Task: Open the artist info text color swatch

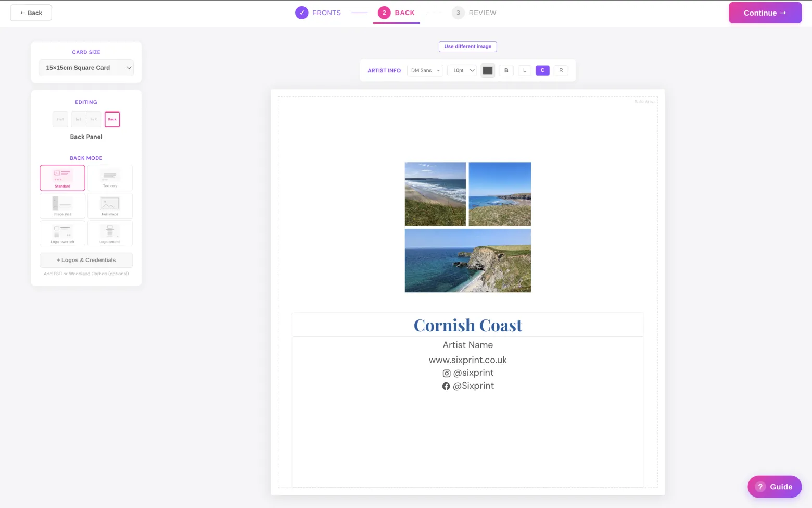Action: 488,70
